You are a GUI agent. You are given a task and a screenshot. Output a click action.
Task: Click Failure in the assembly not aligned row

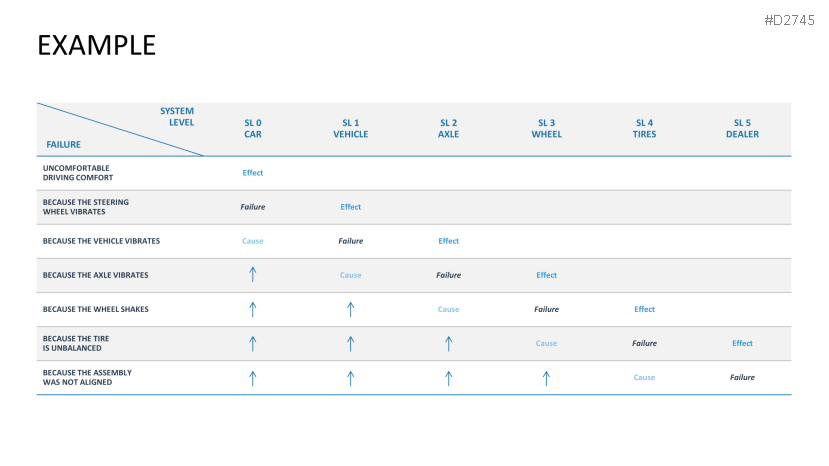[x=742, y=378]
